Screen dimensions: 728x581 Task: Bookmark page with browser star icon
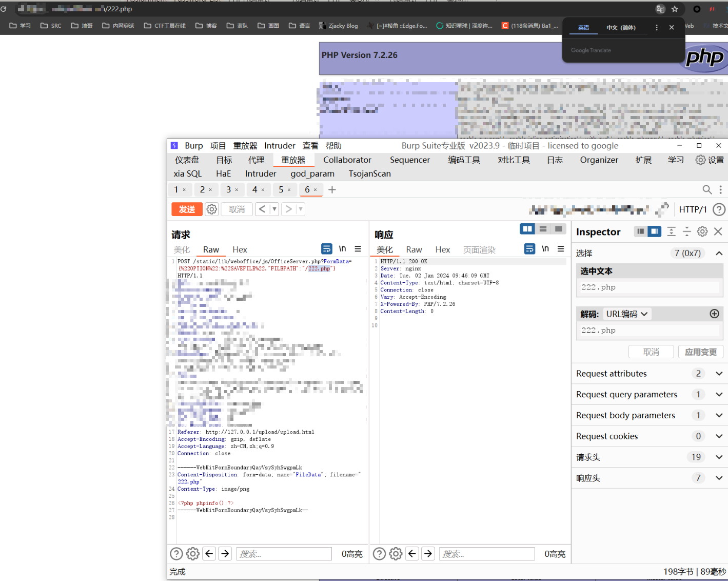tap(675, 9)
